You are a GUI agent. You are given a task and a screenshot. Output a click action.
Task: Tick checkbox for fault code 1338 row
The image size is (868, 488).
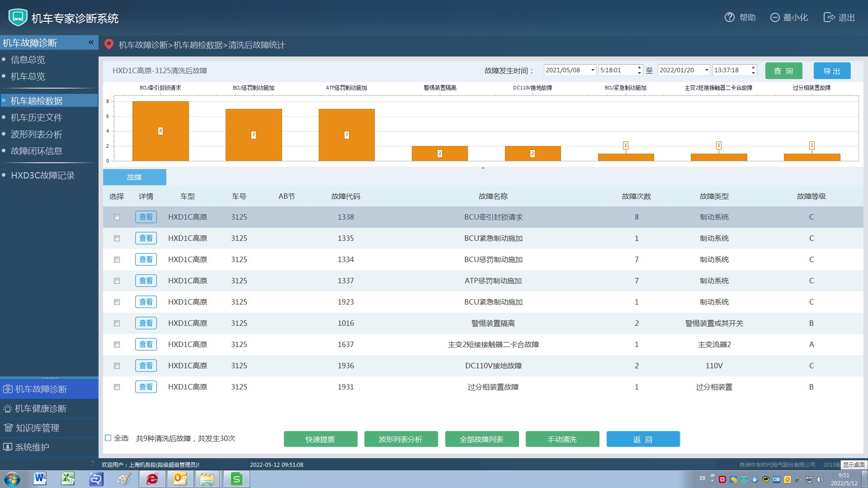(x=117, y=217)
